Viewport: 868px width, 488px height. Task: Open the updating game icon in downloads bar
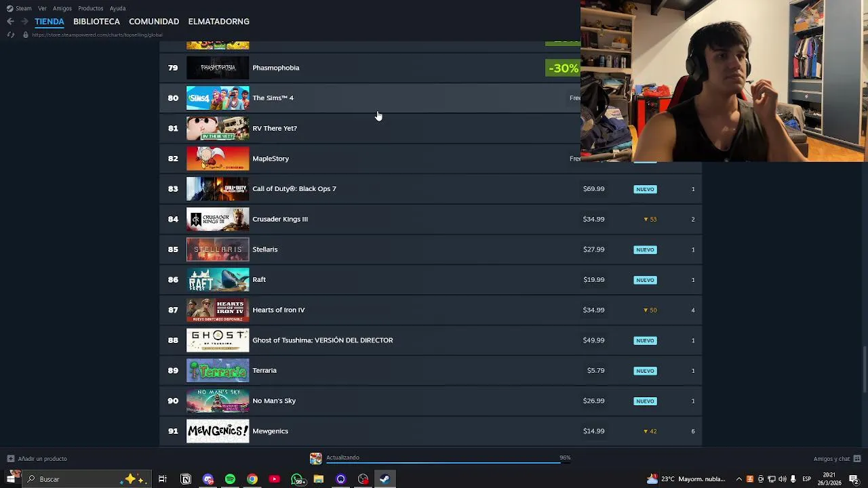pyautogui.click(x=316, y=459)
